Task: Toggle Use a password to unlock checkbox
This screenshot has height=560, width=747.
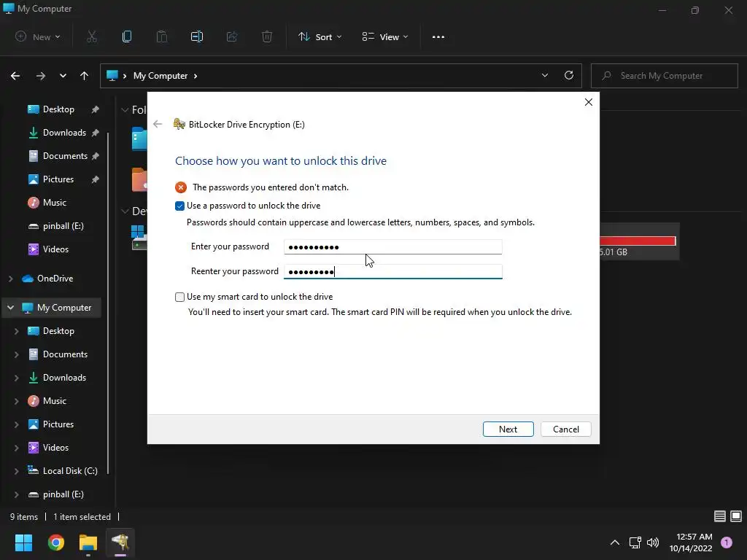Action: (x=179, y=206)
